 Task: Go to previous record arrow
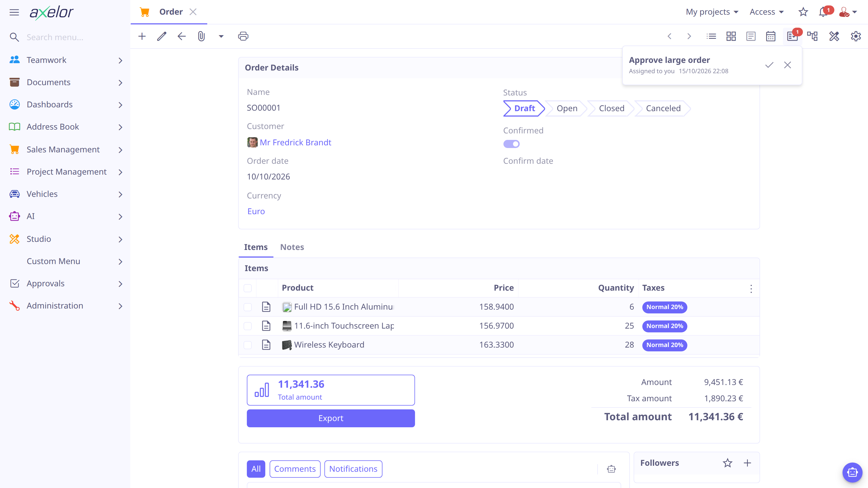tap(669, 36)
